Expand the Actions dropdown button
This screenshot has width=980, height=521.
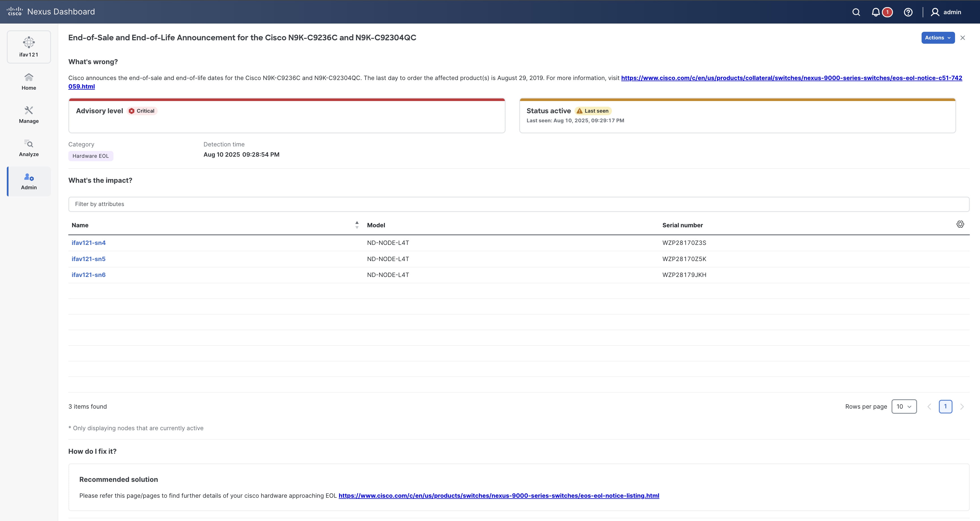tap(938, 38)
